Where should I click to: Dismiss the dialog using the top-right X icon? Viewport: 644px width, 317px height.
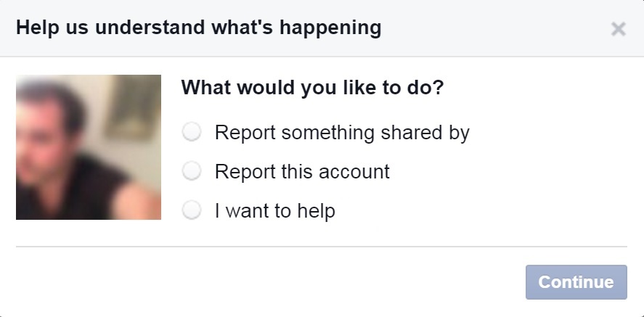(618, 29)
